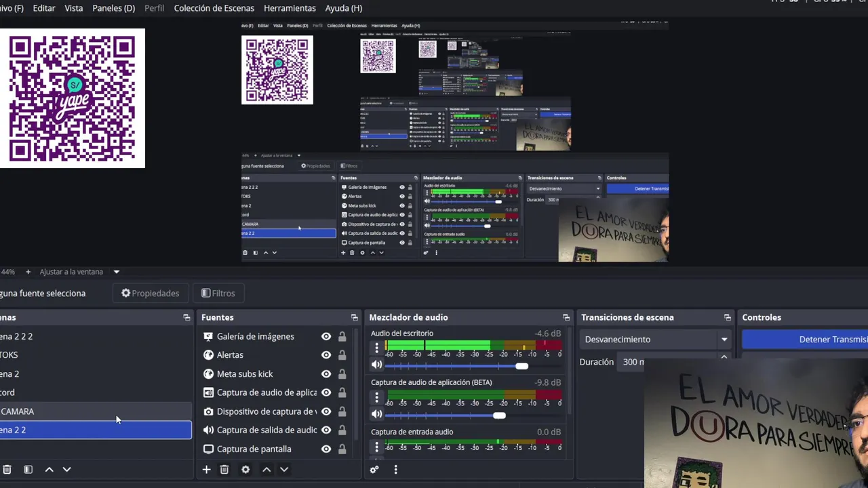Hide Meta subs kick source
The height and width of the screenshot is (488, 868).
coord(326,374)
